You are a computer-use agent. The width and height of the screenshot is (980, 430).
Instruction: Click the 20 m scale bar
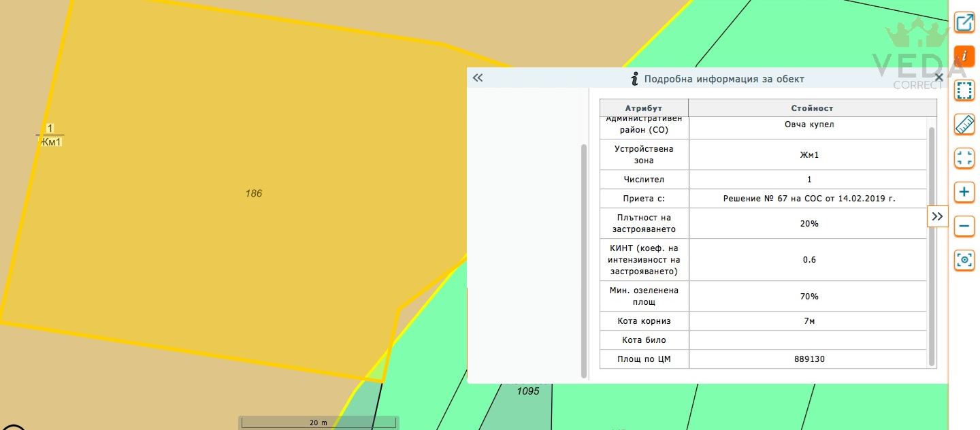tap(318, 423)
